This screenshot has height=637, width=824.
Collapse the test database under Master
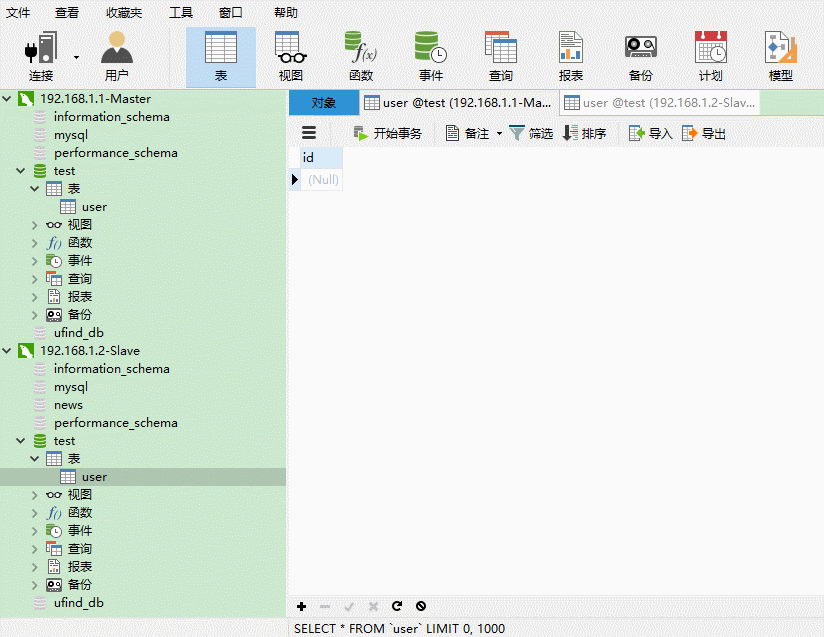(x=20, y=170)
